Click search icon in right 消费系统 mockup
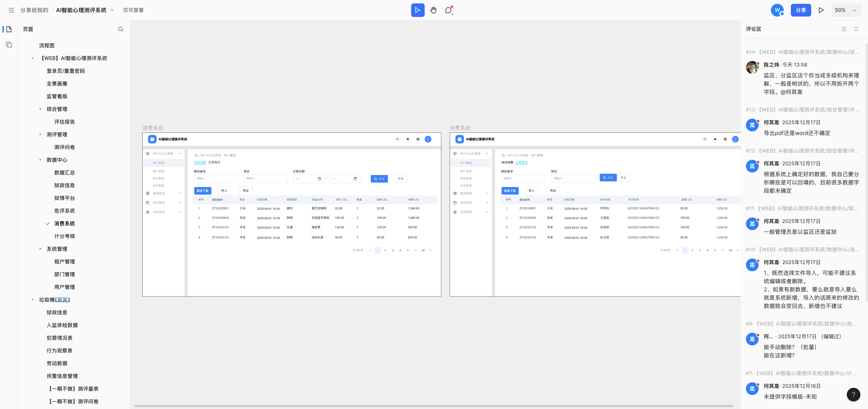 (705, 139)
